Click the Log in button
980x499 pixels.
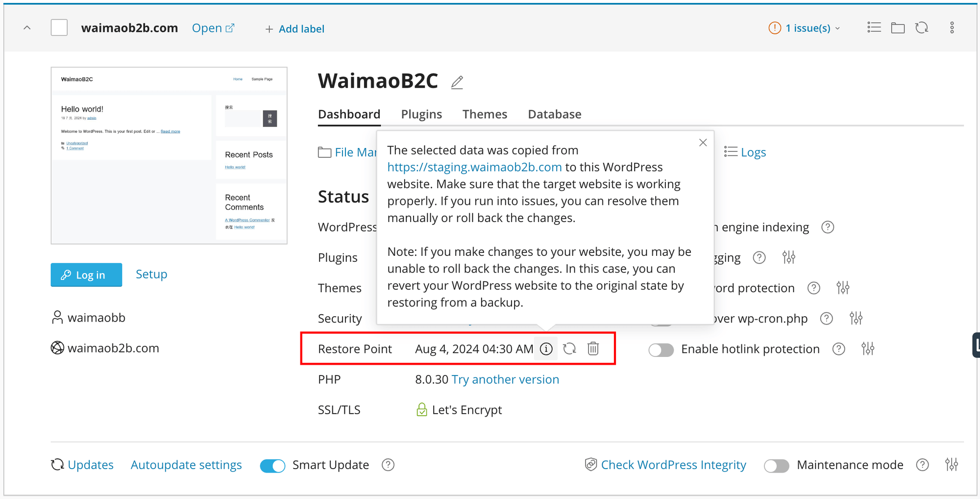[x=86, y=274]
